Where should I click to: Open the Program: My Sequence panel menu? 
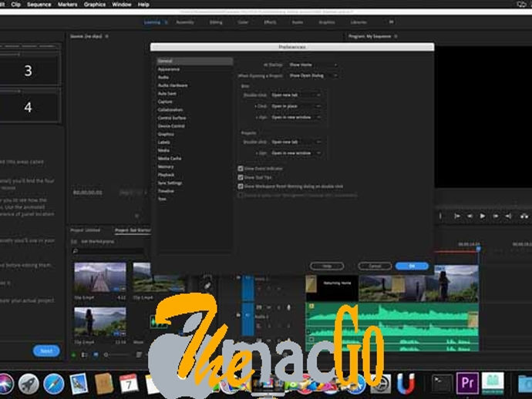[396, 36]
